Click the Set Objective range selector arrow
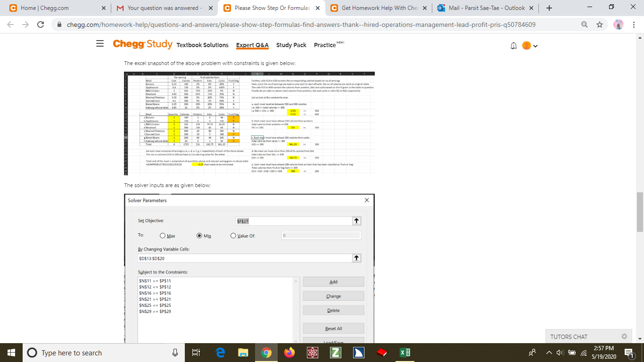 pos(357,221)
